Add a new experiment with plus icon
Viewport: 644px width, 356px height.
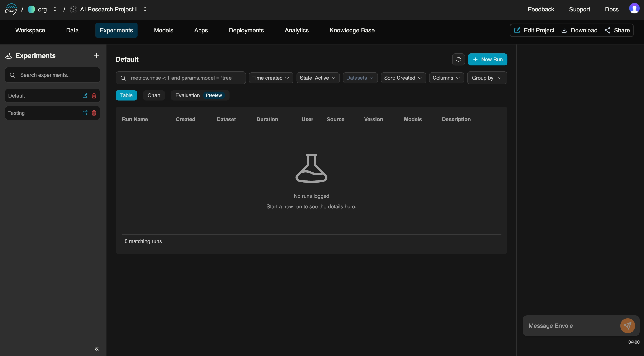pyautogui.click(x=96, y=56)
